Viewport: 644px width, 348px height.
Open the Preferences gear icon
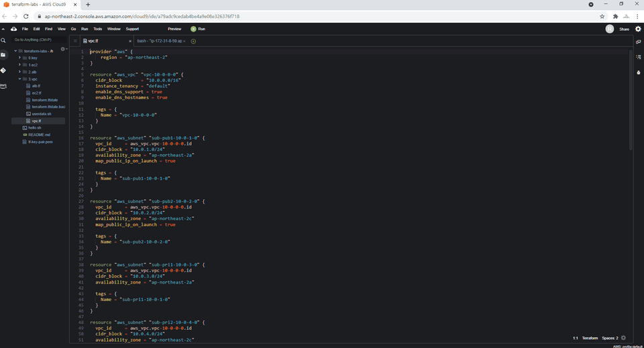tap(638, 29)
